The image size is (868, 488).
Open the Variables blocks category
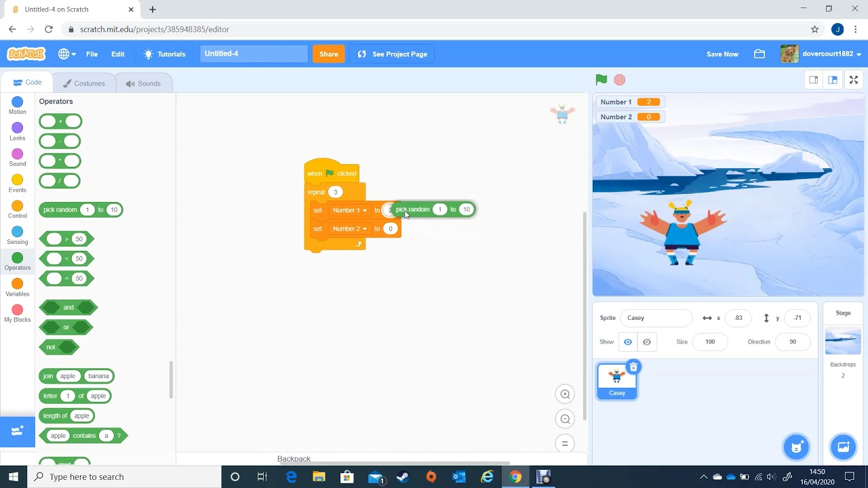click(18, 288)
